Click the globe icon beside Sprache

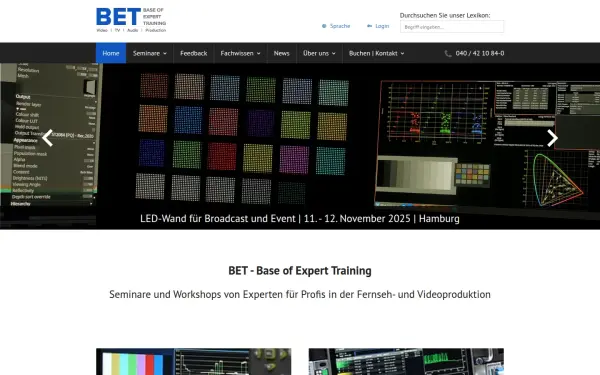pyautogui.click(x=324, y=26)
